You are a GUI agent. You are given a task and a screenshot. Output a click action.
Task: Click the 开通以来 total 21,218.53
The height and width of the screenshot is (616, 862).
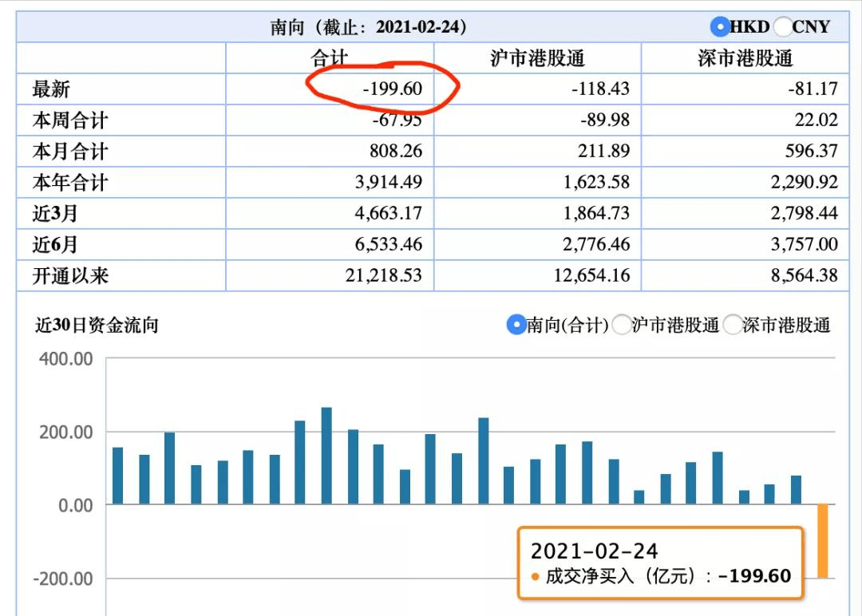click(383, 275)
